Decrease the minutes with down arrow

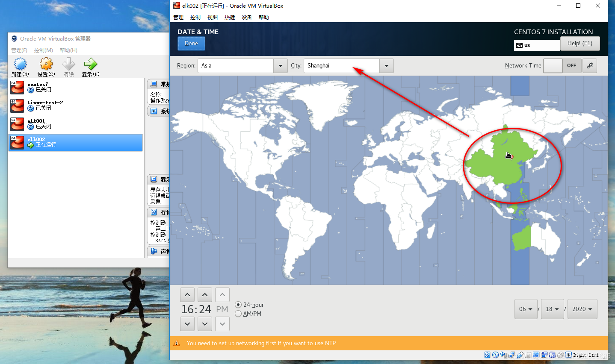click(205, 324)
